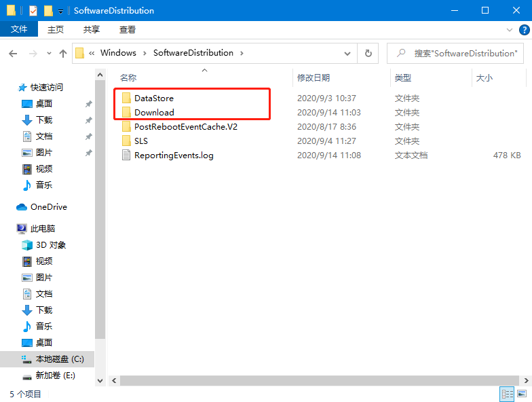Expand the ribbon with the chevron
532x402 pixels.
pos(509,30)
